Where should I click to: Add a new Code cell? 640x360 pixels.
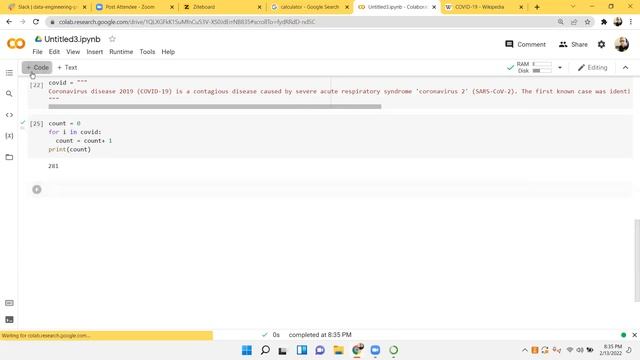coord(37,67)
